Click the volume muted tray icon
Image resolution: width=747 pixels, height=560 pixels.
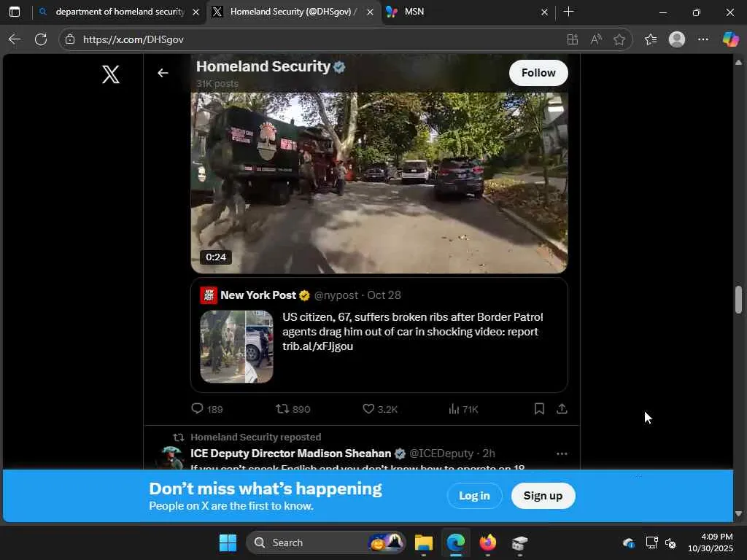click(x=670, y=542)
